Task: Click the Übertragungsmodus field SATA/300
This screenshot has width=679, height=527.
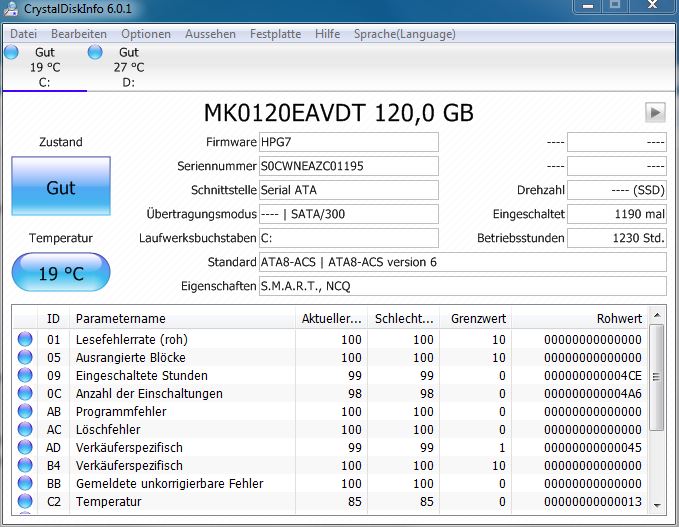Action: click(x=349, y=214)
